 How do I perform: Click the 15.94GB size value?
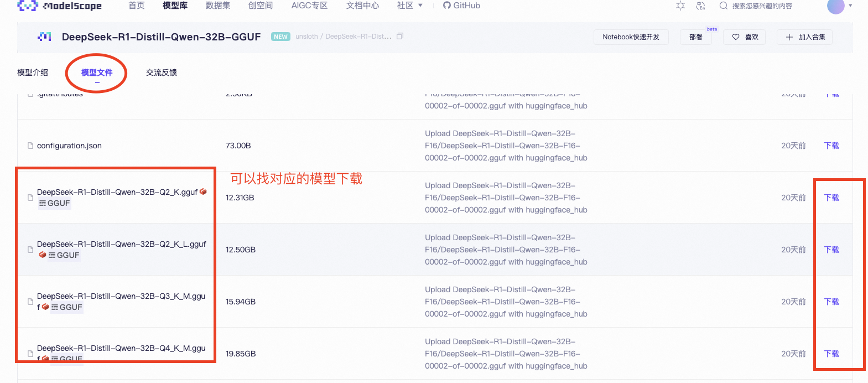tap(241, 302)
